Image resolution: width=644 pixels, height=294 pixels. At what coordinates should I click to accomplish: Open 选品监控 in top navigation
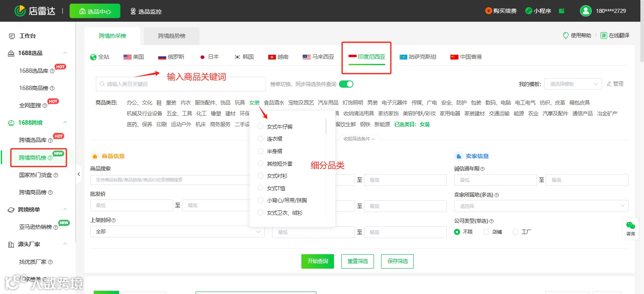click(146, 11)
